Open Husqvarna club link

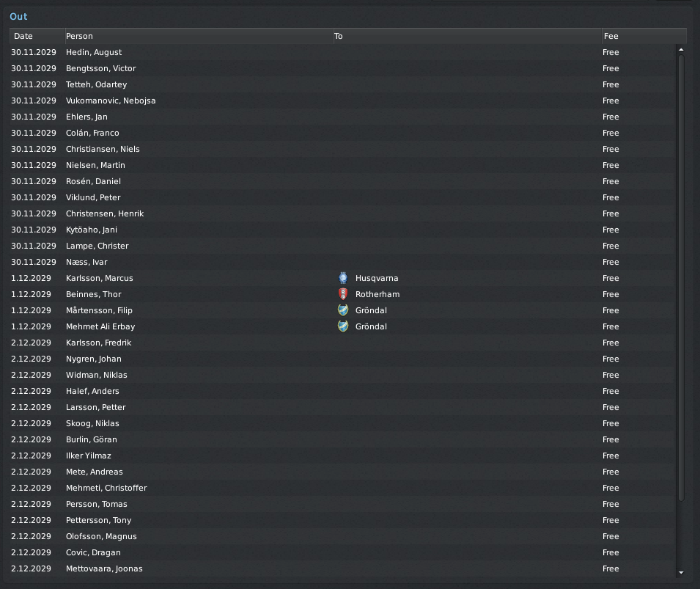[x=377, y=278]
